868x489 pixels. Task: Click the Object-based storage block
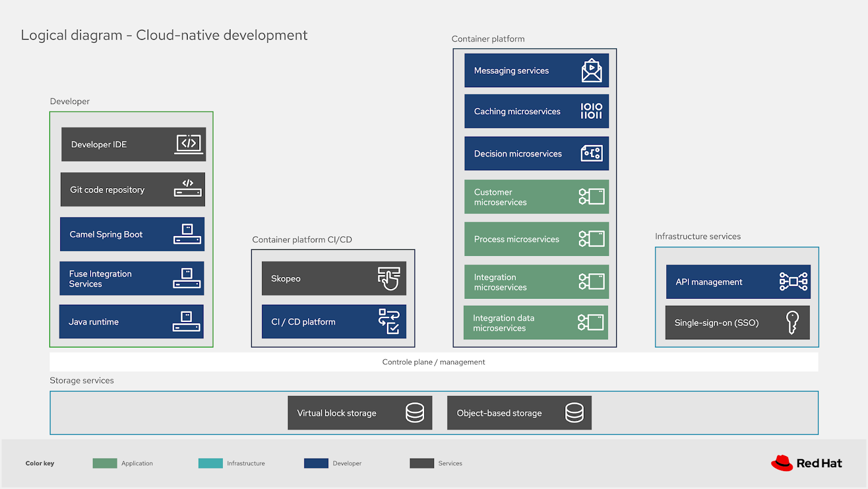pos(518,413)
